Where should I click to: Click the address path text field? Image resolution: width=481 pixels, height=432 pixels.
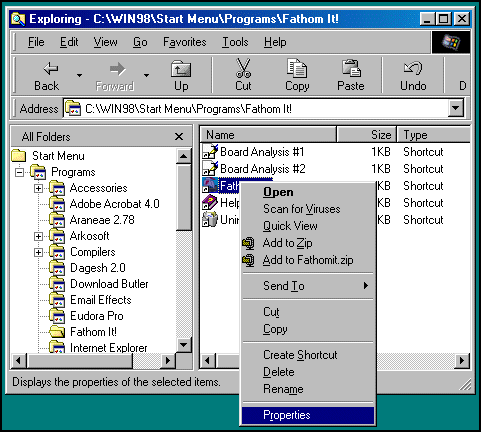256,109
